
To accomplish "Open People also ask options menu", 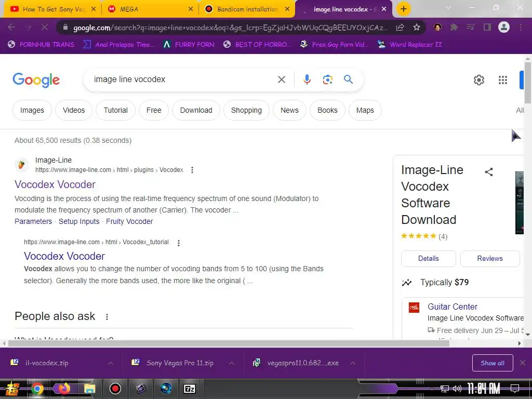I will pyautogui.click(x=107, y=316).
